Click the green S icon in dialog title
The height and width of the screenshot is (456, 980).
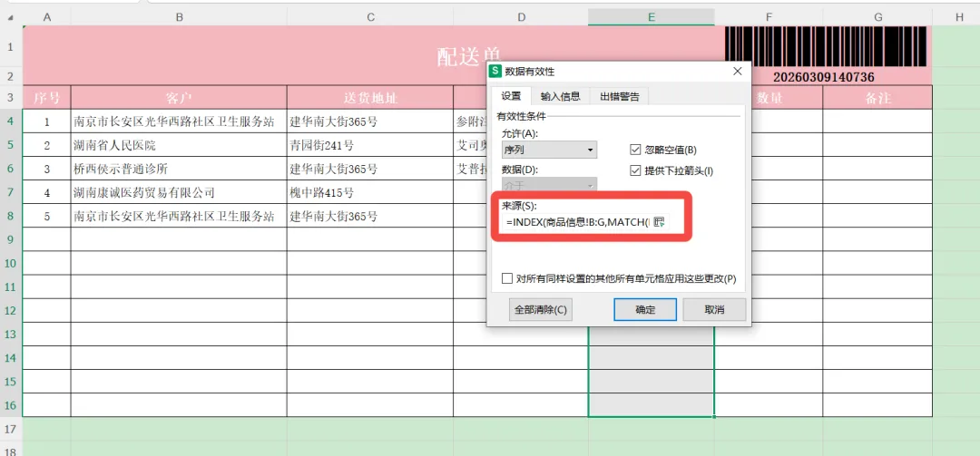click(x=495, y=72)
